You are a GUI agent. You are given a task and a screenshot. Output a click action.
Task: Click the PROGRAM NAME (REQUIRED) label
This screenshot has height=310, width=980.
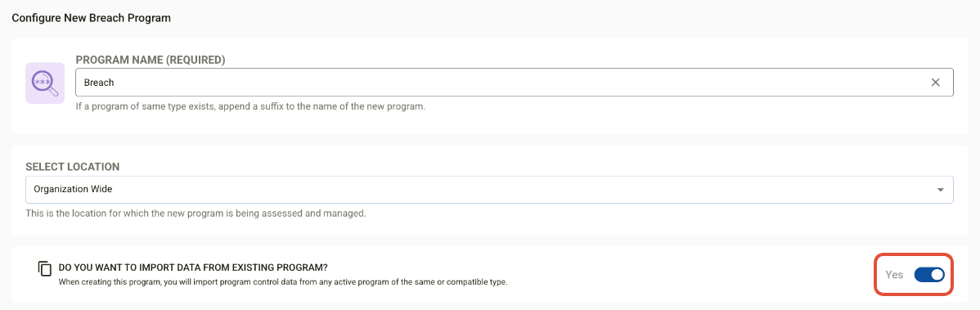pos(151,60)
